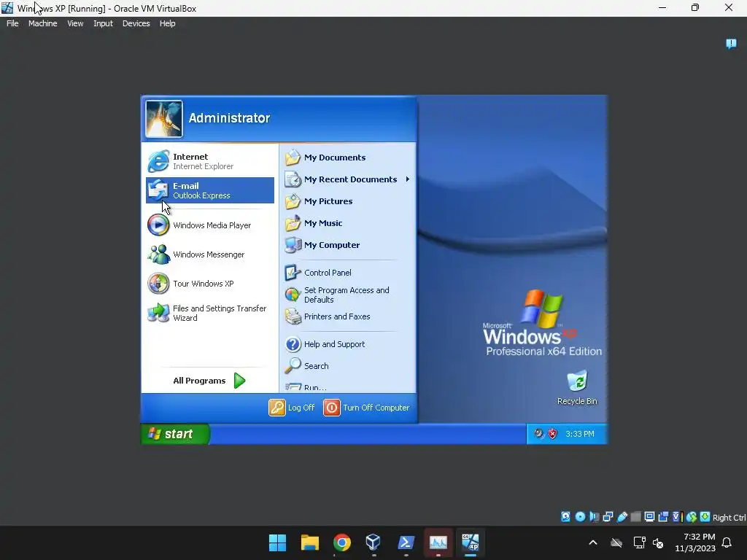Click the XP tray icon left of the shield
The width and height of the screenshot is (747, 560).
pos(538,434)
